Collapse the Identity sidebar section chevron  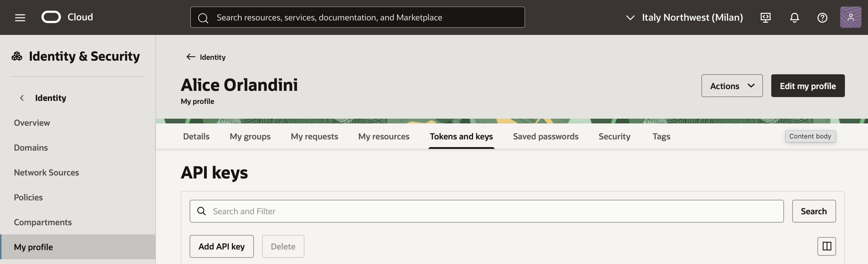pos(22,98)
